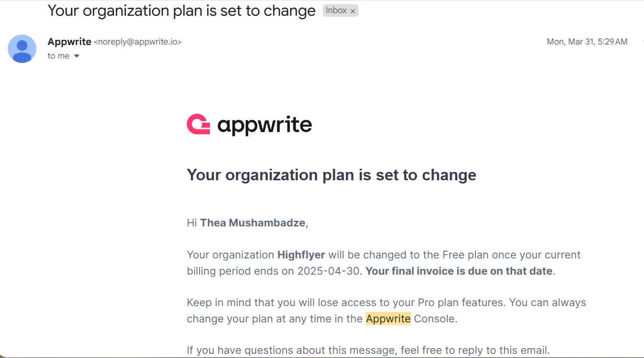Click the billing end date 2025-04-30
Viewport: 644px width, 358px height.
(330, 271)
